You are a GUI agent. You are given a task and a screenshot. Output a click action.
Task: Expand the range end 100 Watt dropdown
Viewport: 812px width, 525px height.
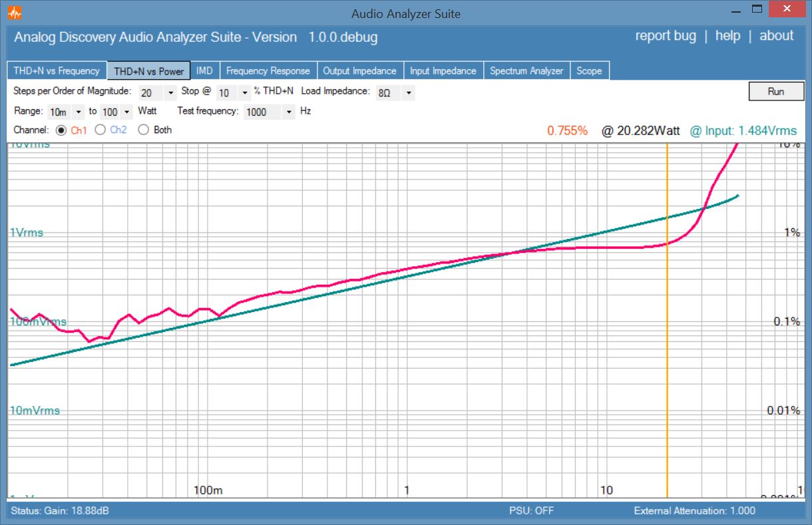coord(127,112)
